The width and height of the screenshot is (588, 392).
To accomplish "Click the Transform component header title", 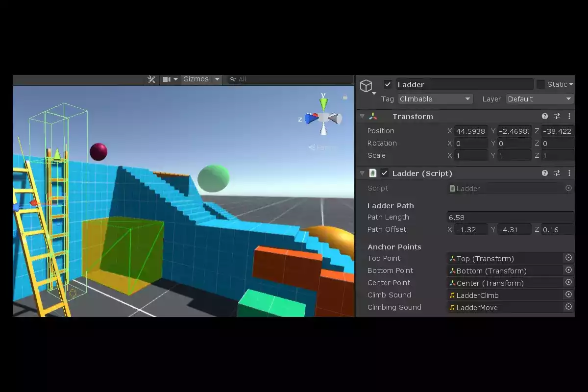I will click(x=413, y=117).
